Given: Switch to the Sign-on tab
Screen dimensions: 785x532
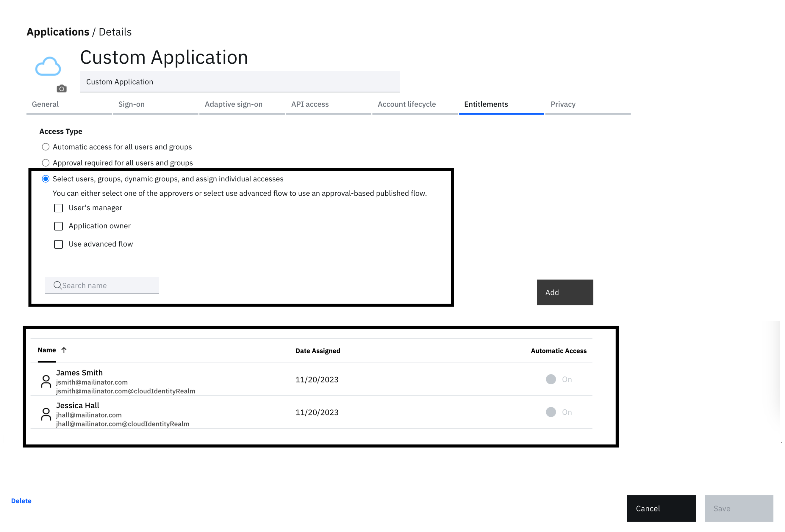Looking at the screenshot, I should tap(132, 104).
